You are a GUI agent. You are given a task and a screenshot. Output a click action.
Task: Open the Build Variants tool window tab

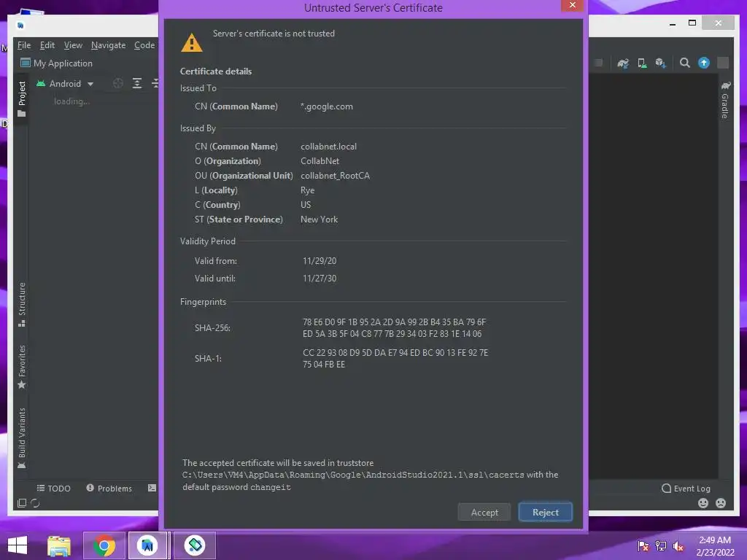coord(21,438)
